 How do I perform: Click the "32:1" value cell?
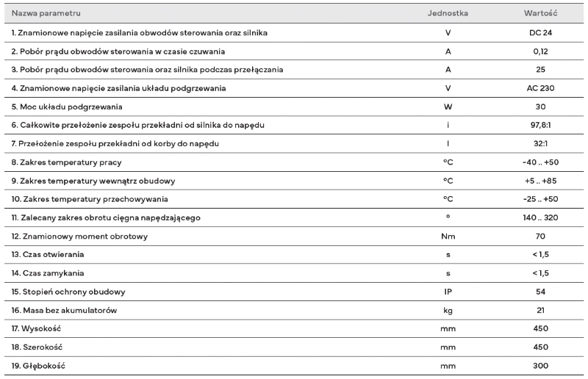tap(540, 143)
